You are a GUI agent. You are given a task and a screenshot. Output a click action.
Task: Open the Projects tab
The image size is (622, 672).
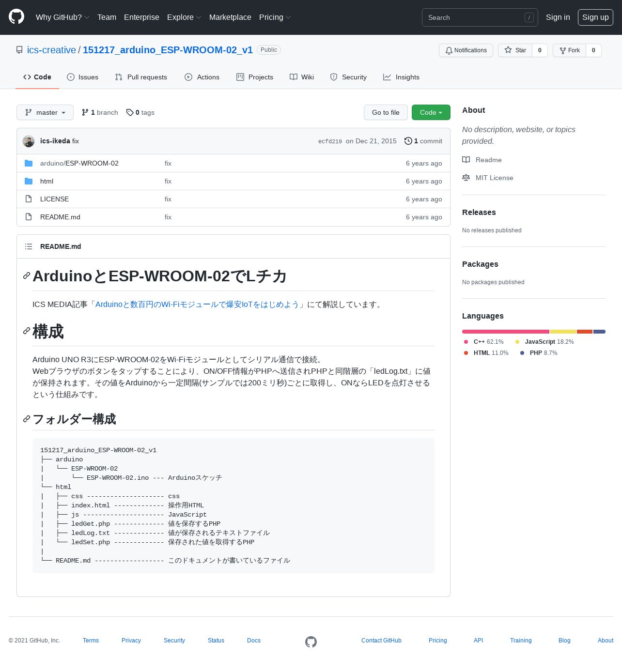255,77
